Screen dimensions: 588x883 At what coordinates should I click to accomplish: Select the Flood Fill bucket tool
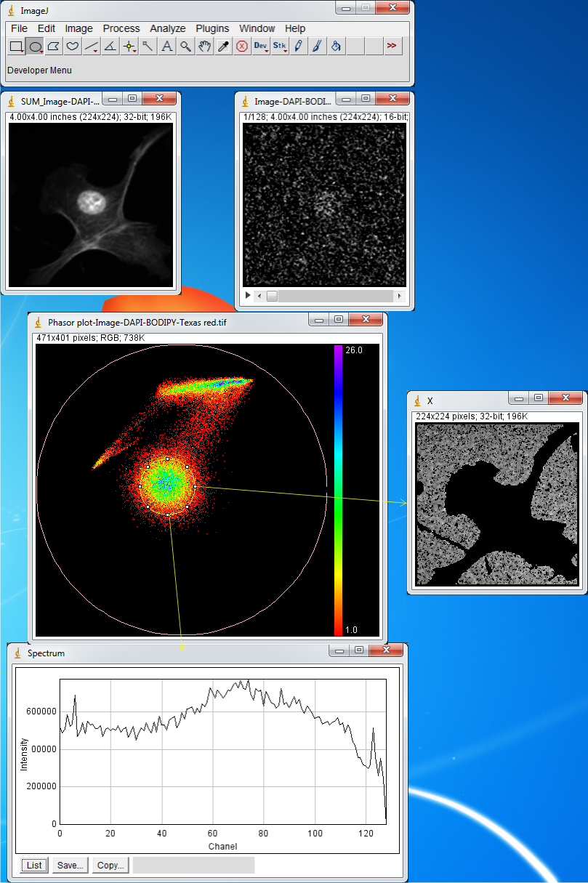click(x=337, y=47)
